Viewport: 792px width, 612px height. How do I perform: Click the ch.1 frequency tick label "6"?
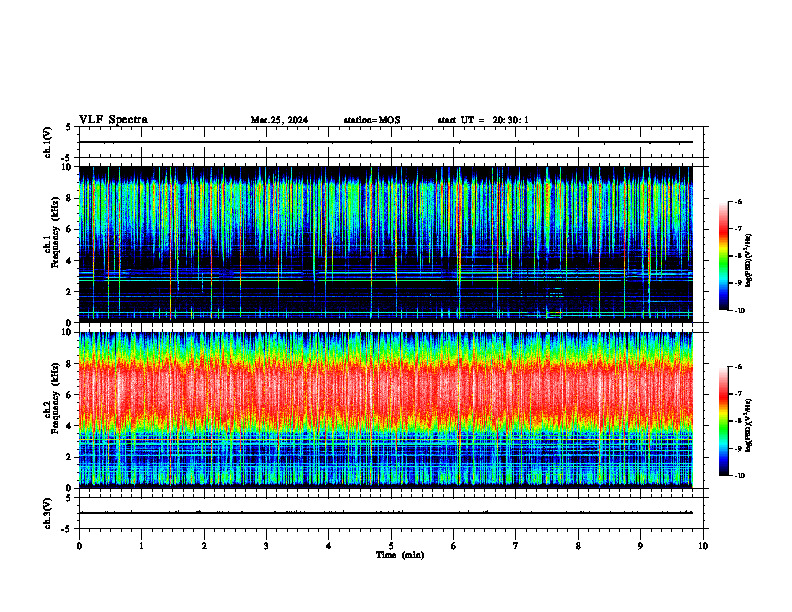click(x=70, y=229)
